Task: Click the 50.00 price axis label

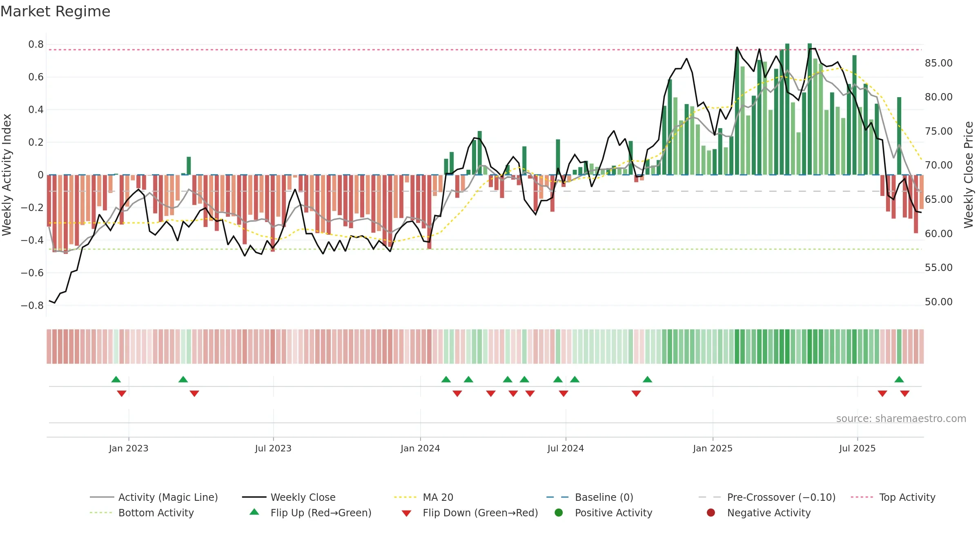Action: (x=939, y=302)
